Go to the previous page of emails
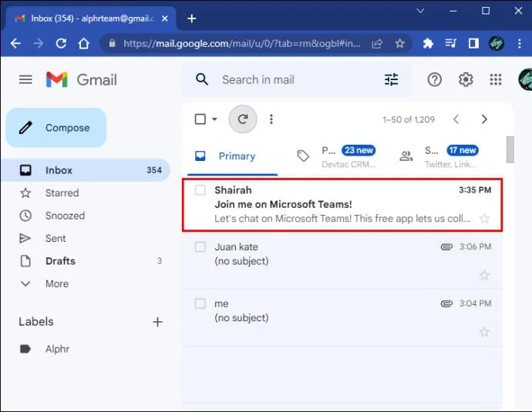This screenshot has height=412, width=532. [456, 119]
